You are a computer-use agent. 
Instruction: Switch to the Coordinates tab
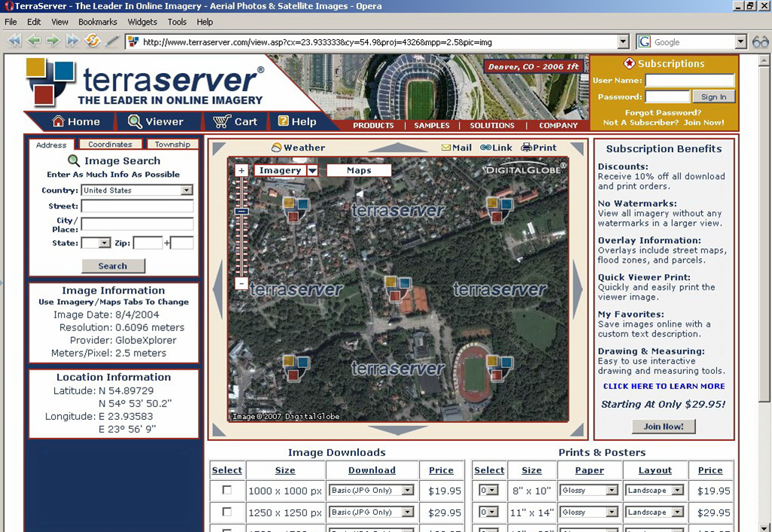tap(110, 144)
